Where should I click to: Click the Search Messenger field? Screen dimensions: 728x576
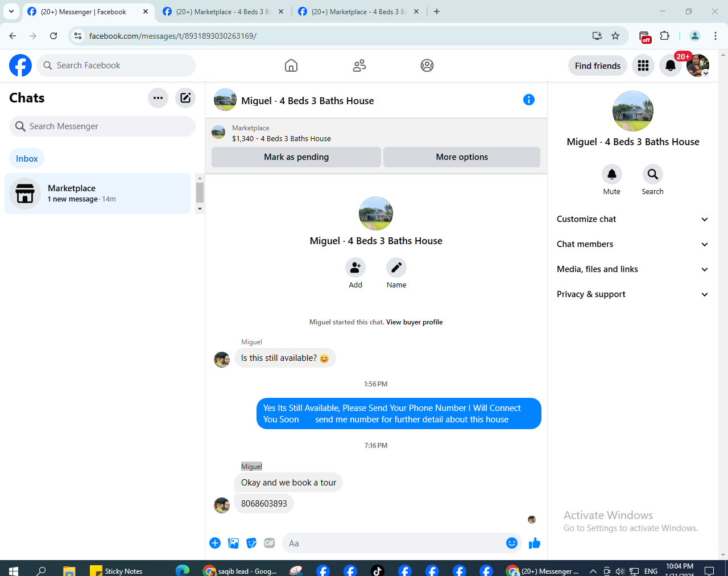click(102, 126)
